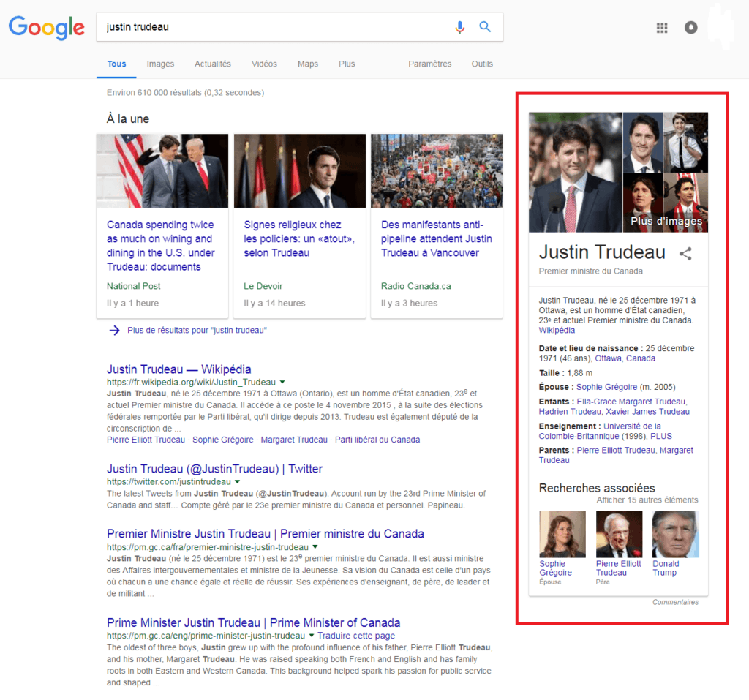Open Justin Trudeau — Wikipédia result

178,369
